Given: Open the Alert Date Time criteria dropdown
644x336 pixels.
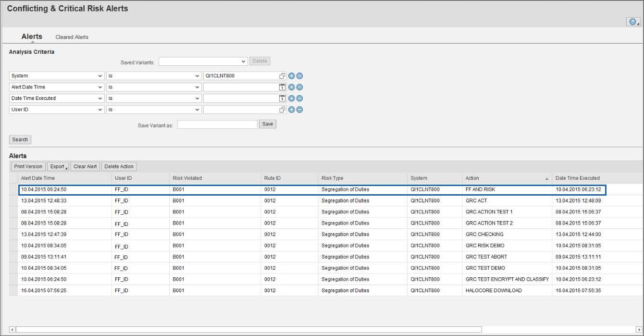Looking at the screenshot, I should point(100,87).
